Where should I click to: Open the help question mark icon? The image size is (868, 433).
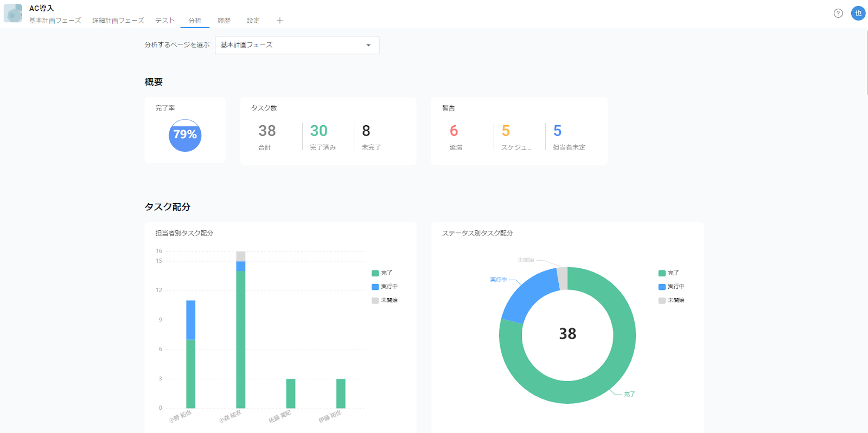(838, 14)
